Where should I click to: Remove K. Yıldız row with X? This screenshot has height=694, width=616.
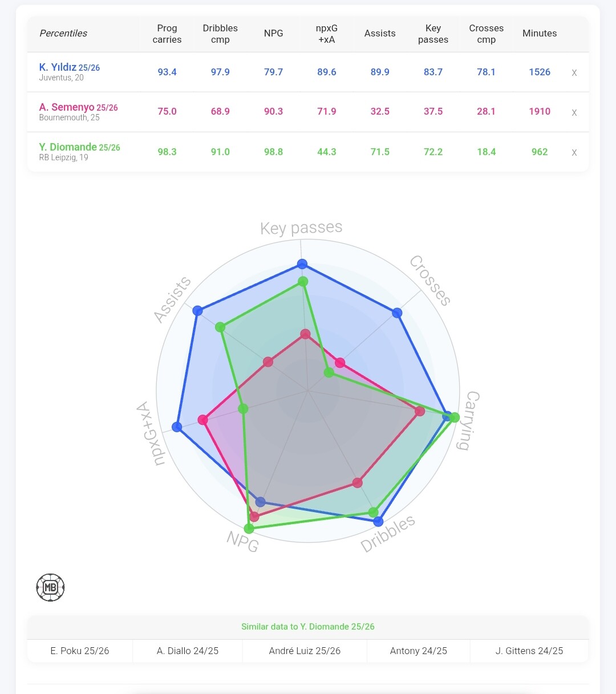(x=574, y=73)
